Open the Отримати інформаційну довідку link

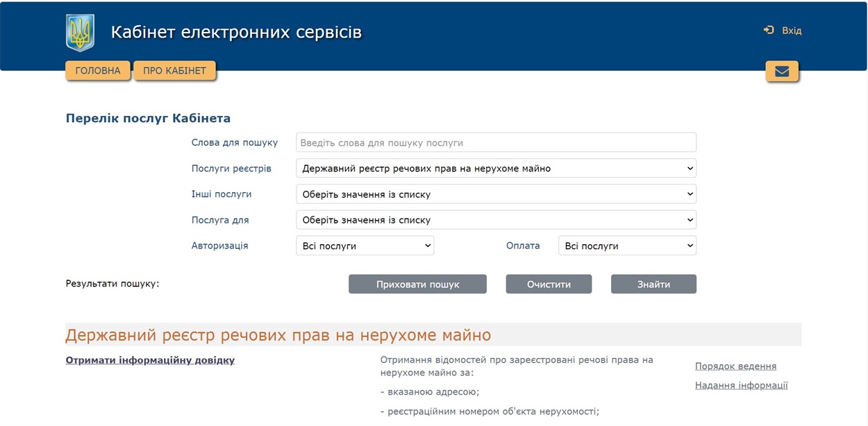click(x=150, y=360)
